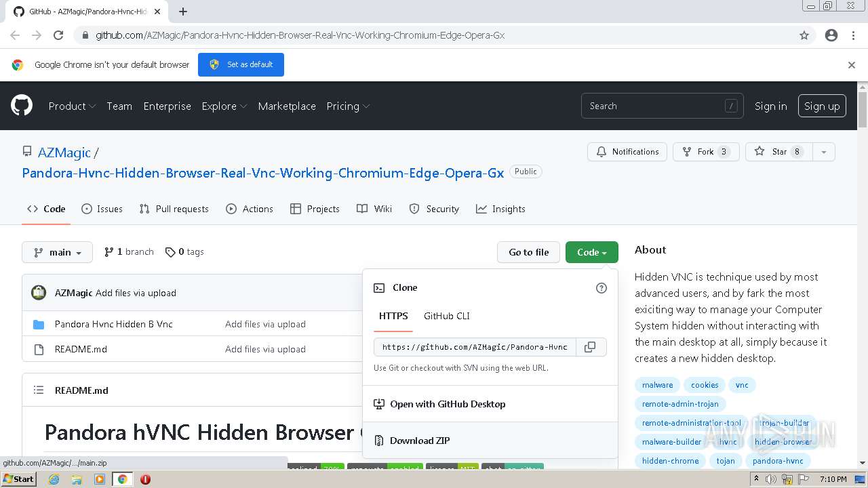Viewport: 868px width, 488px height.
Task: Click the Windows Start button
Action: pyautogui.click(x=19, y=479)
